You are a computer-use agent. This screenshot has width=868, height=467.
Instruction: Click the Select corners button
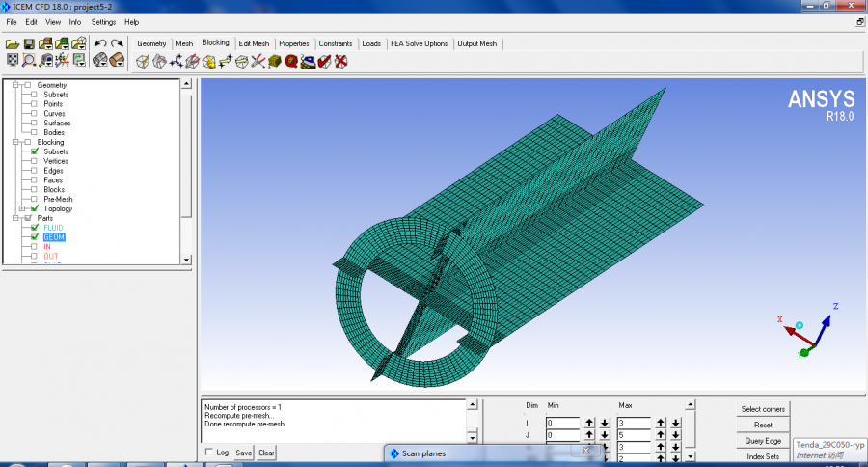click(x=763, y=409)
